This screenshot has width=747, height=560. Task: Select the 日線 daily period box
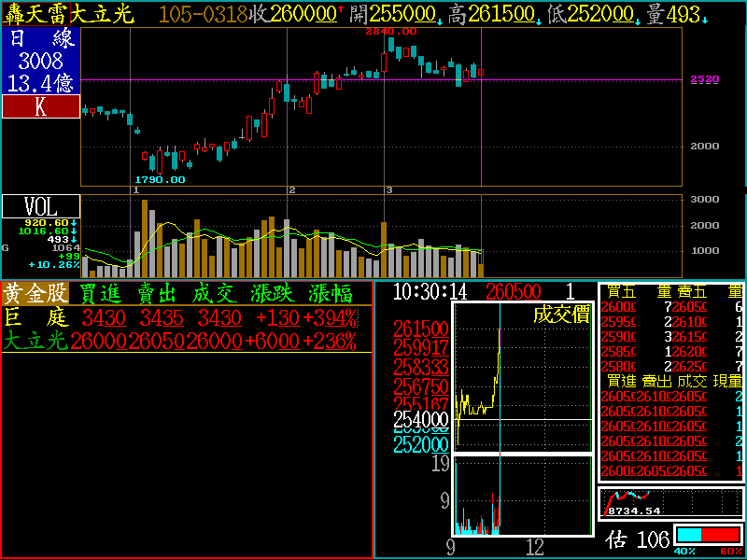coord(41,39)
